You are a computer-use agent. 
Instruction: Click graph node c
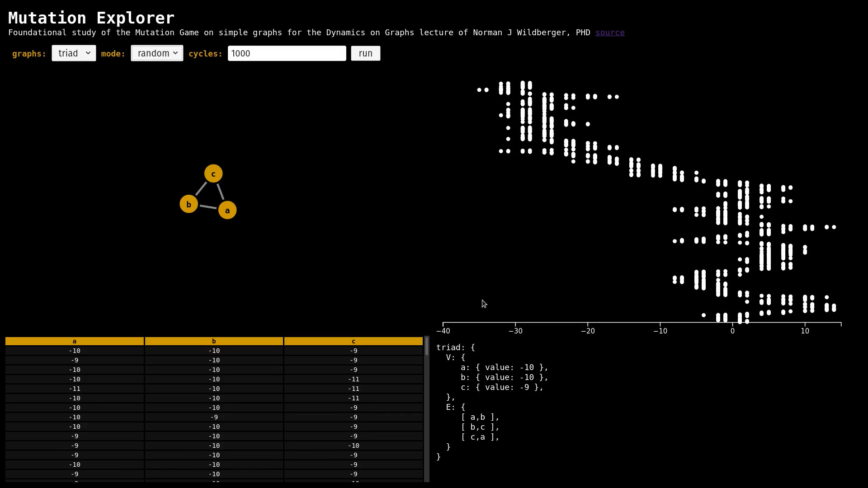pos(213,174)
